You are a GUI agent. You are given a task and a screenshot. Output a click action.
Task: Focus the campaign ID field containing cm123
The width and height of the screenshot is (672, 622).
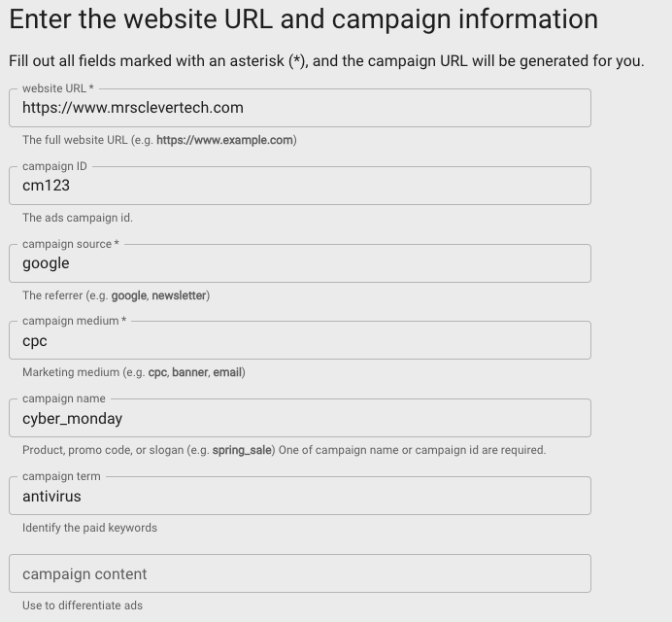pyautogui.click(x=299, y=186)
